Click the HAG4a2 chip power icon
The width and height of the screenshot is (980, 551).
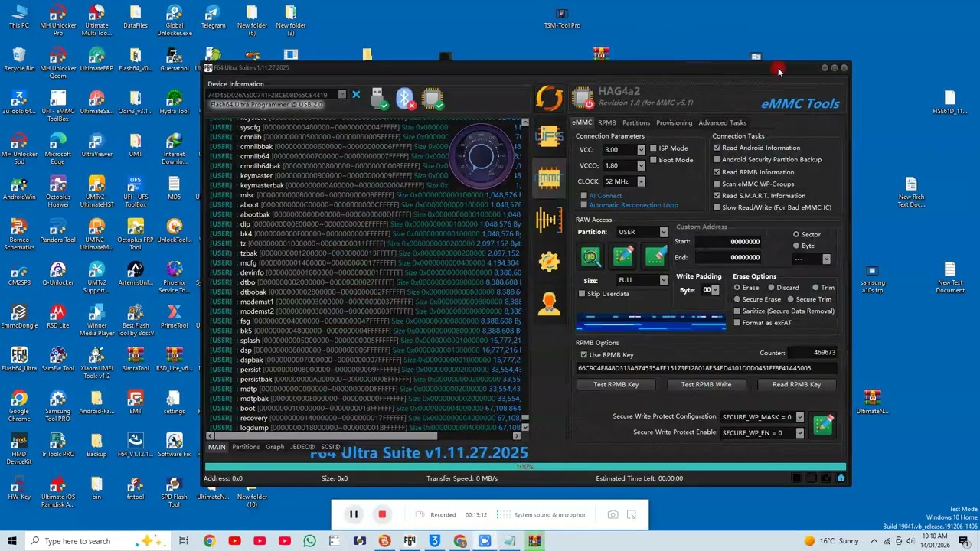pyautogui.click(x=583, y=97)
